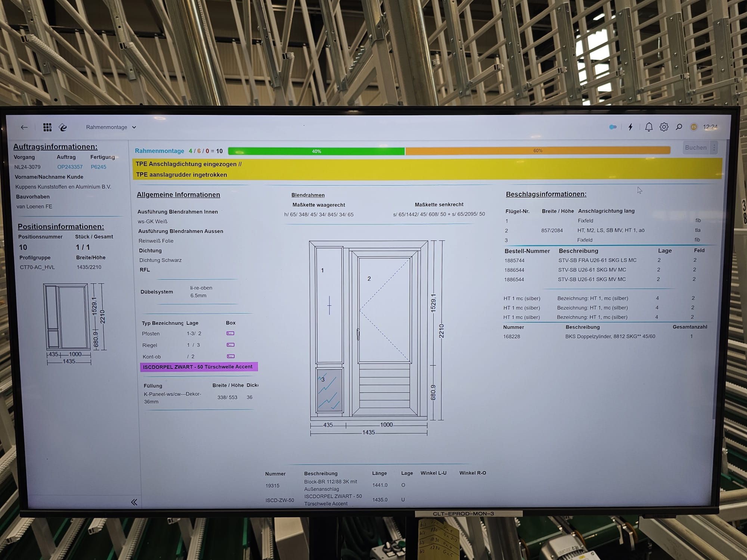Open the ES user avatar

click(x=694, y=127)
